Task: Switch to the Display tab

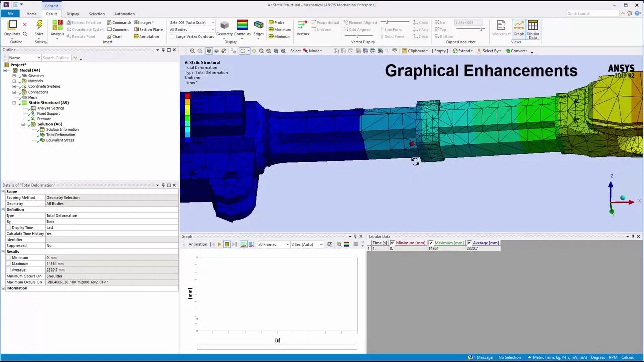Action: pos(73,14)
